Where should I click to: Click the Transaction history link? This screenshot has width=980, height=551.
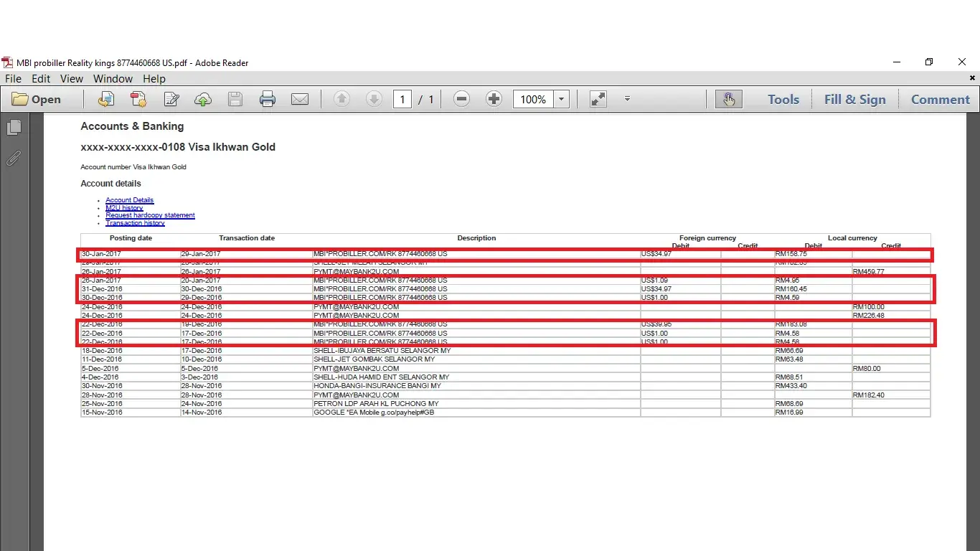point(135,223)
